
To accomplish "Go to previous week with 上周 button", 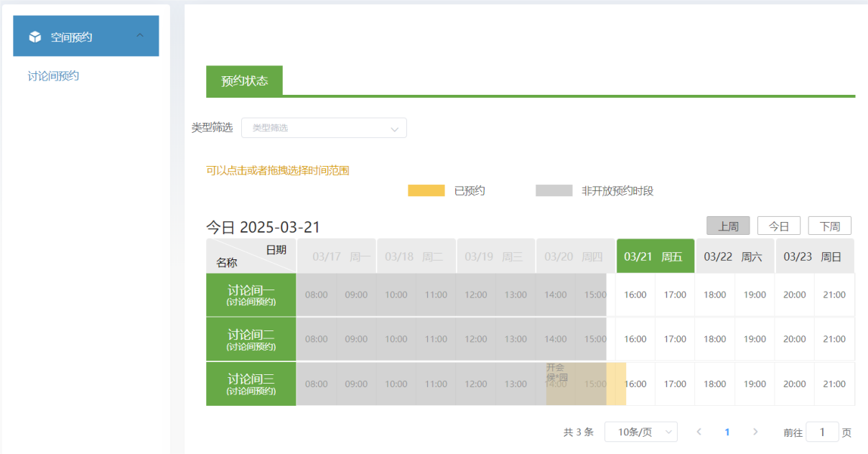I will (728, 226).
